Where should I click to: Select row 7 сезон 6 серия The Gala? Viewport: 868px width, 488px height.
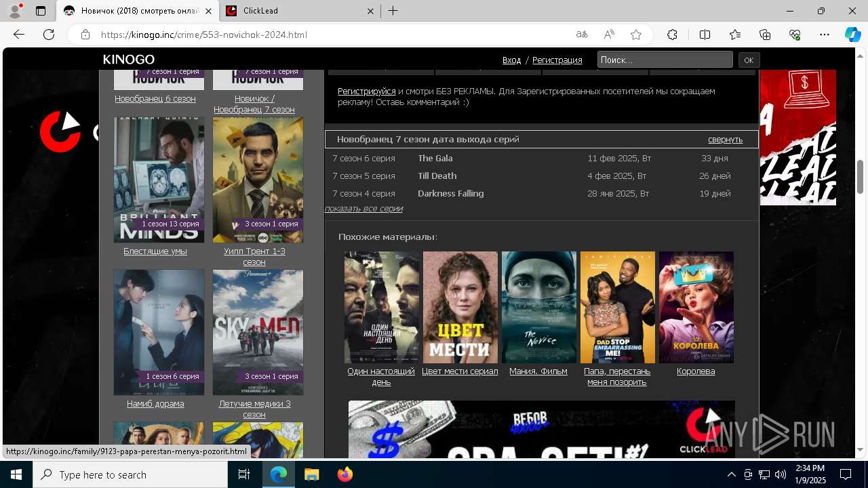coord(541,158)
